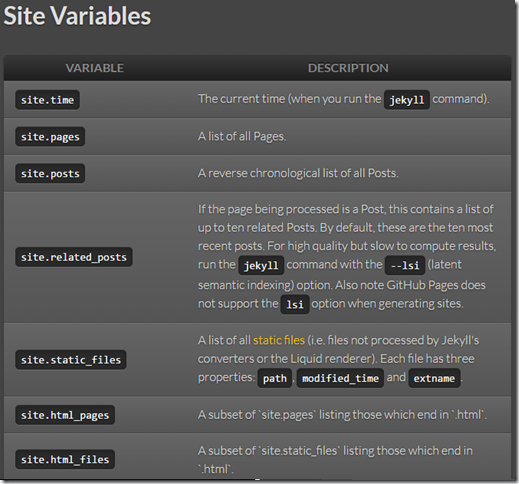Click the static files link

click(x=279, y=340)
